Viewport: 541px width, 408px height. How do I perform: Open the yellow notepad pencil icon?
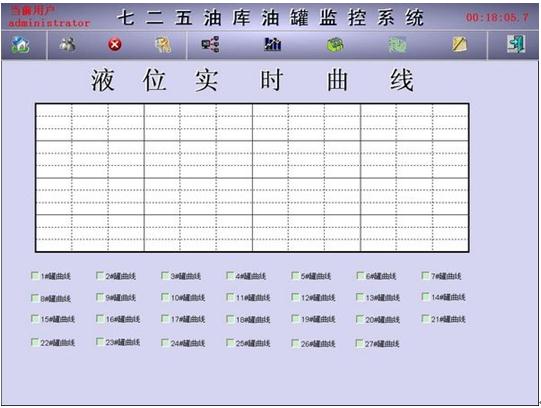click(460, 44)
